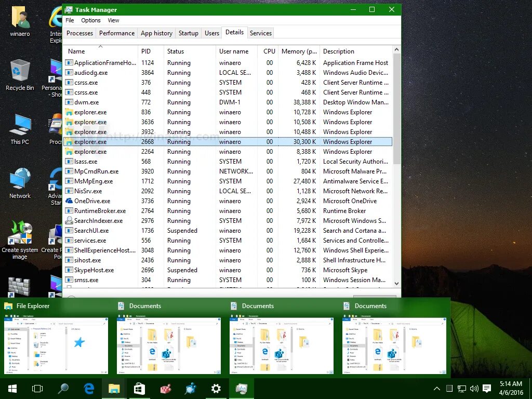Select the MpCmdRun.exe process
The image size is (532, 399).
(228, 171)
